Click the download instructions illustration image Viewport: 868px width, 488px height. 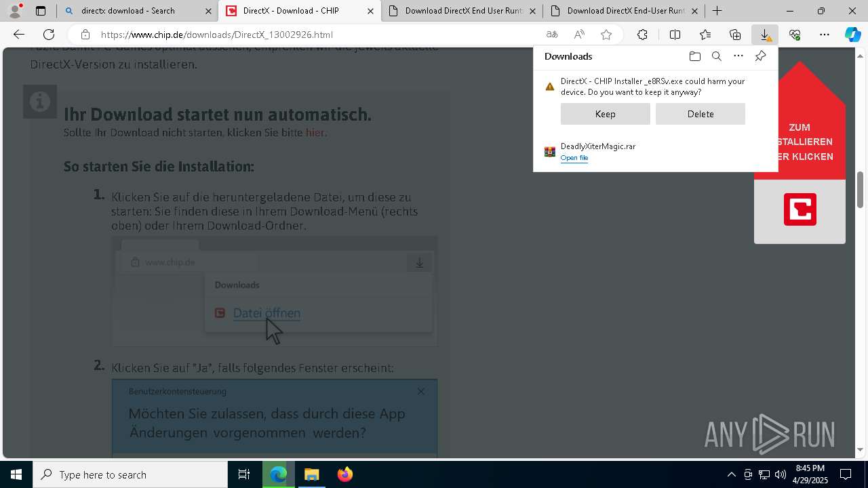pyautogui.click(x=275, y=291)
